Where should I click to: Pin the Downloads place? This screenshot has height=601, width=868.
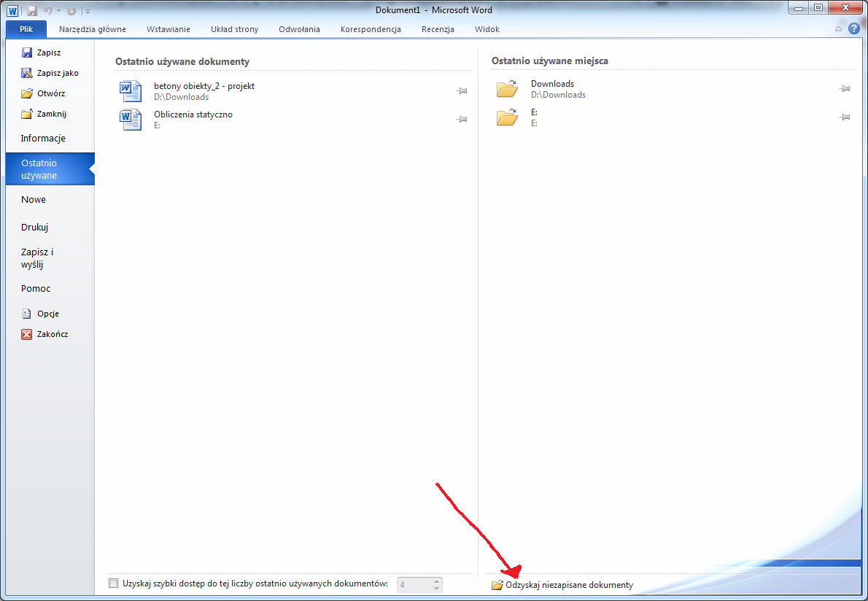[845, 88]
